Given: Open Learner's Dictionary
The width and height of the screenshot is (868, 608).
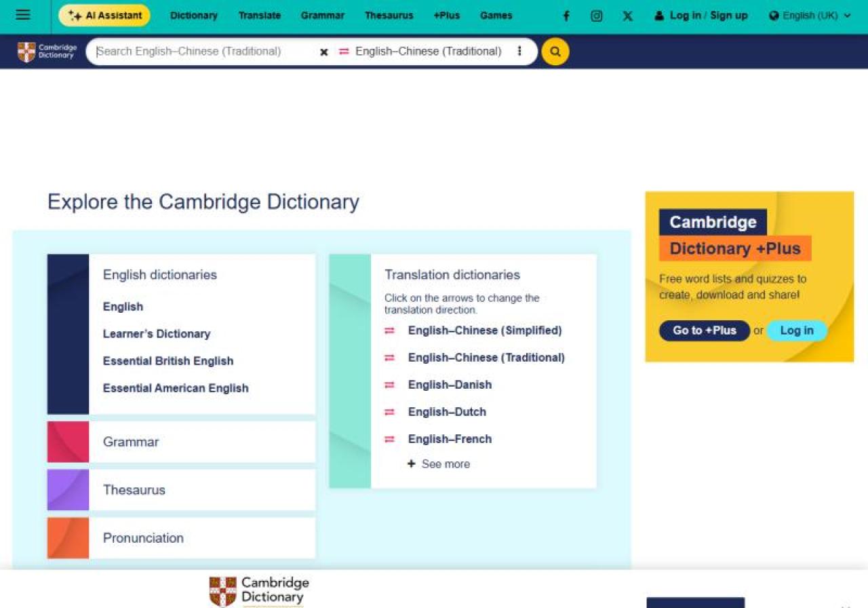Looking at the screenshot, I should [x=157, y=334].
